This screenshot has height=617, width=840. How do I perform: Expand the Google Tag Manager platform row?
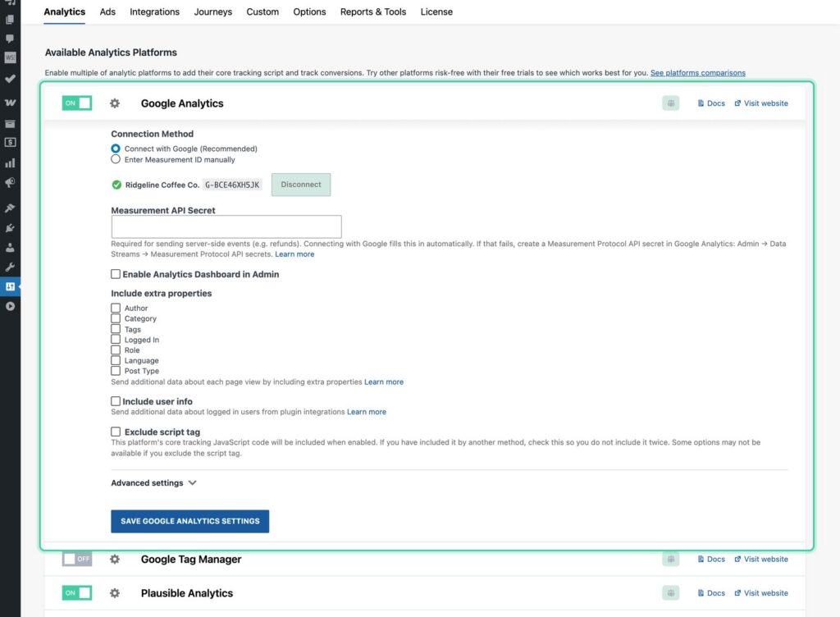click(x=190, y=560)
